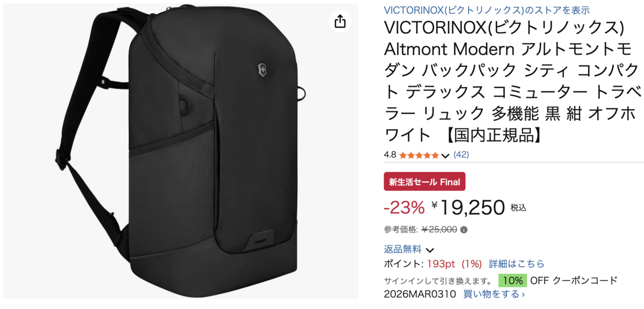Click the ¥19,250 price
The width and height of the screenshot is (644, 309).
coord(468,206)
